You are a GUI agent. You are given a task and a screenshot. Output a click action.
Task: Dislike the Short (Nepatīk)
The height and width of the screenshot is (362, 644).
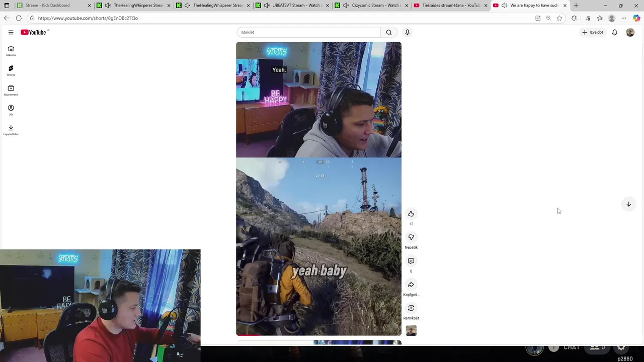(411, 237)
